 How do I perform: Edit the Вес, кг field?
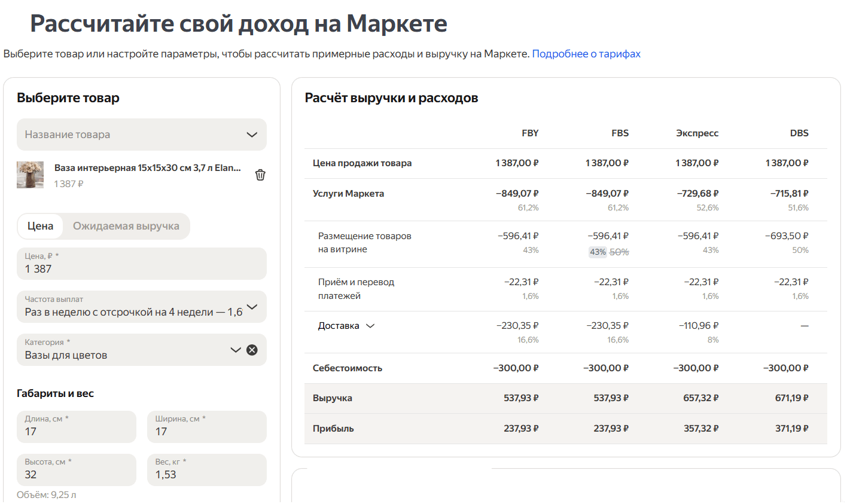(x=207, y=469)
